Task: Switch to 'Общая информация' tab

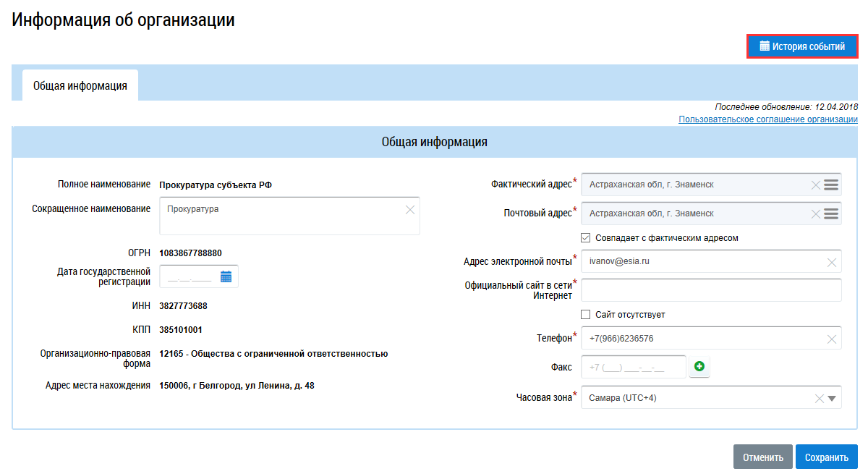Action: pyautogui.click(x=80, y=85)
